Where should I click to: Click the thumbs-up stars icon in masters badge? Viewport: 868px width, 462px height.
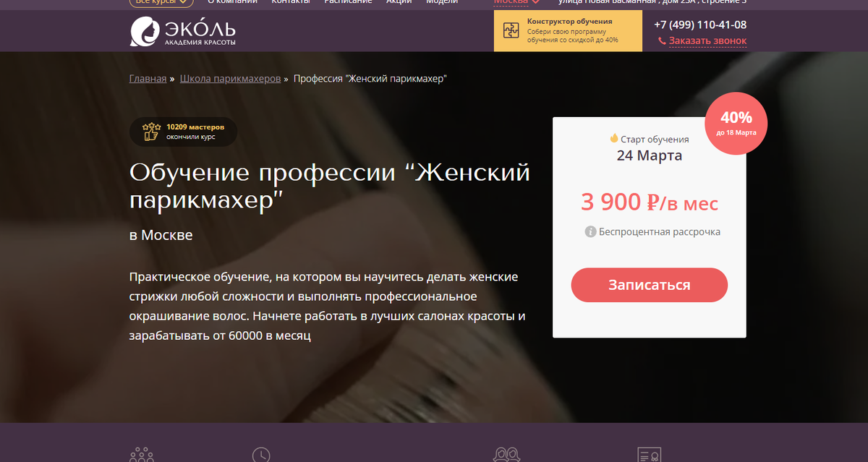(151, 131)
